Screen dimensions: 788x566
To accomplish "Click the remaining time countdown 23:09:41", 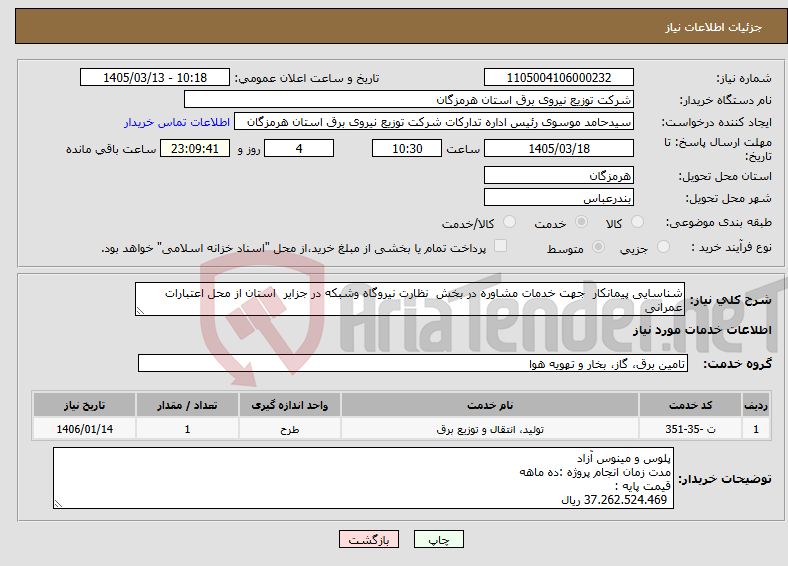I will [x=195, y=148].
